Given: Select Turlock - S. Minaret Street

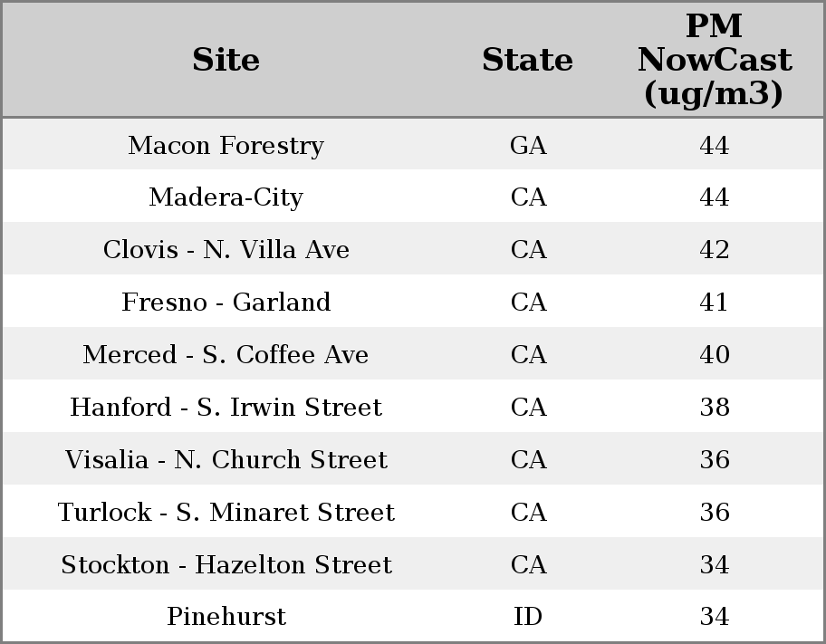Looking at the screenshot, I should [226, 513].
